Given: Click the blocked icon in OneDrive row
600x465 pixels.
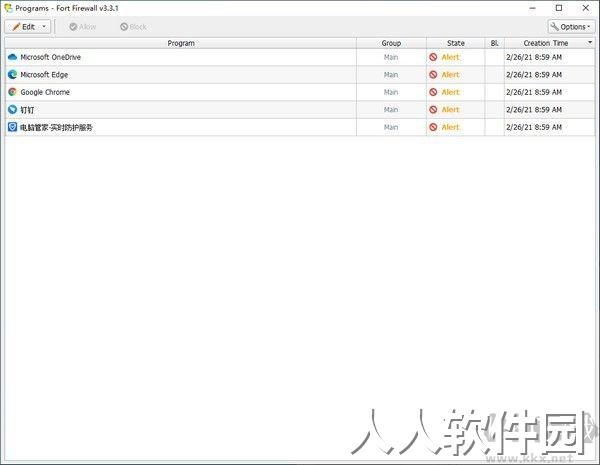Looking at the screenshot, I should click(x=433, y=57).
